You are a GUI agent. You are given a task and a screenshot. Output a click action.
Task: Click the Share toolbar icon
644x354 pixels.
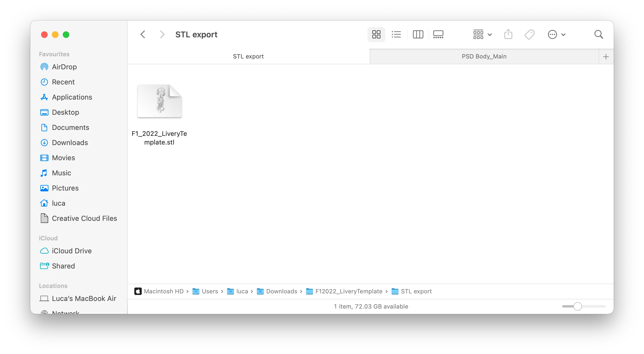(x=508, y=34)
